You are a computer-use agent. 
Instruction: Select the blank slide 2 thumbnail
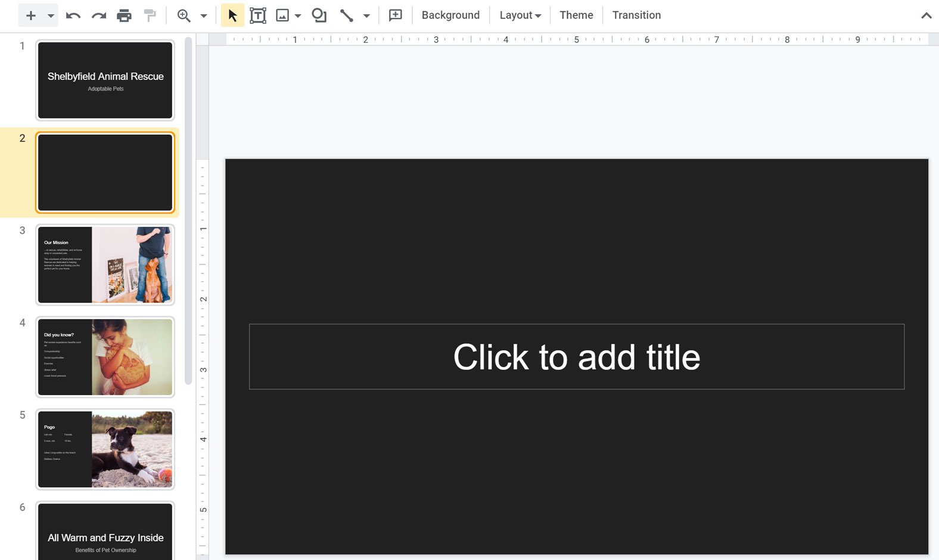tap(105, 173)
